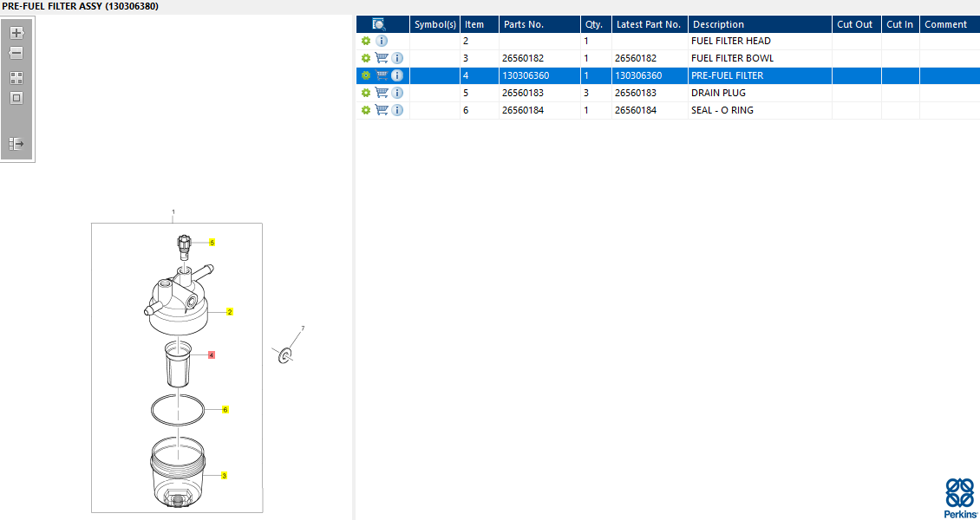Add FUEL FILTER BOWL to cart

point(382,58)
